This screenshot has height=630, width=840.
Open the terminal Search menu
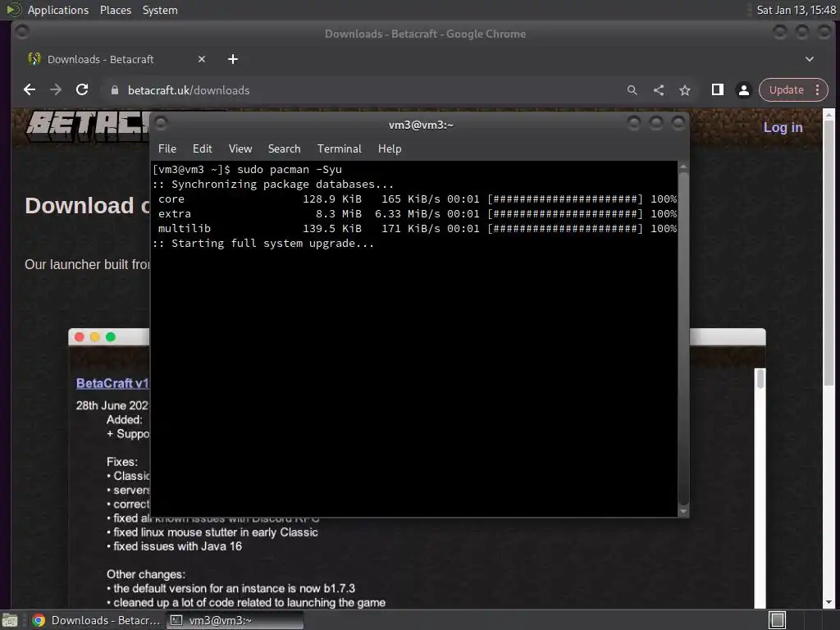(284, 149)
